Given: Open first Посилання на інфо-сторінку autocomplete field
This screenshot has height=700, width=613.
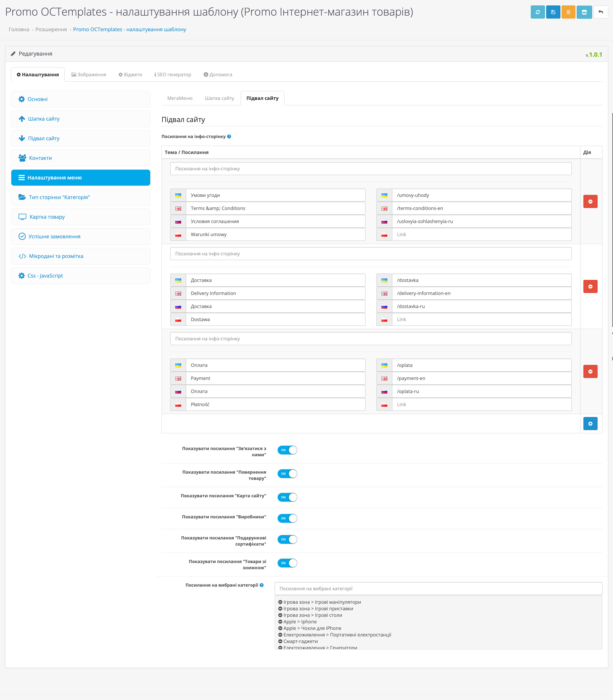Looking at the screenshot, I should pos(371,169).
